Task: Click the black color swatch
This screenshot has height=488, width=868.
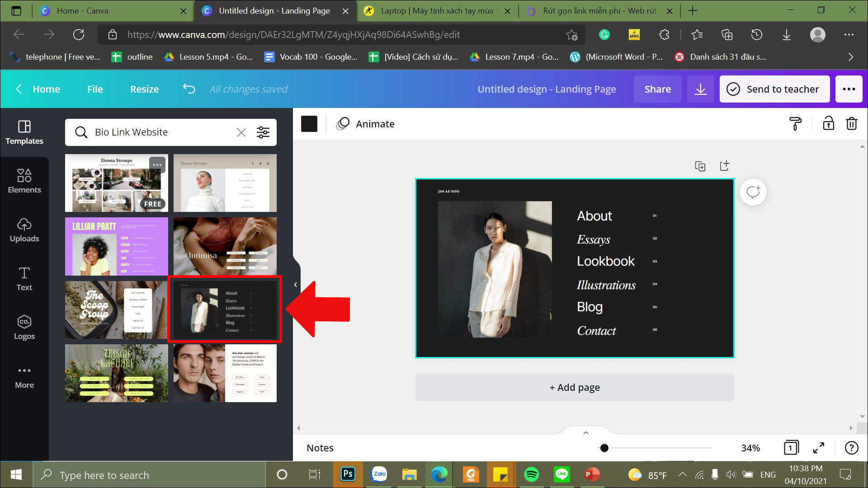Action: pyautogui.click(x=309, y=124)
